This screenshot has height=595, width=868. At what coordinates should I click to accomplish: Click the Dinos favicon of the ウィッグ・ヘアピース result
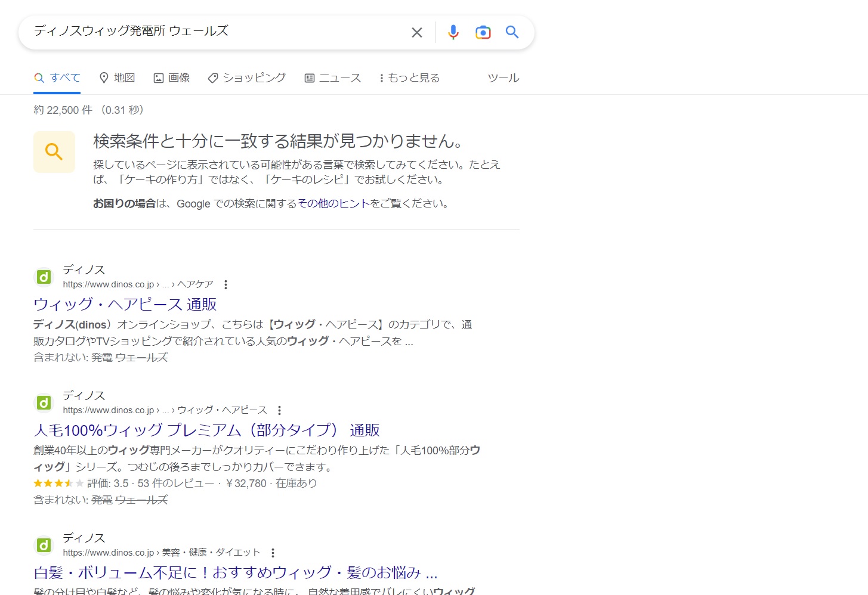44,403
